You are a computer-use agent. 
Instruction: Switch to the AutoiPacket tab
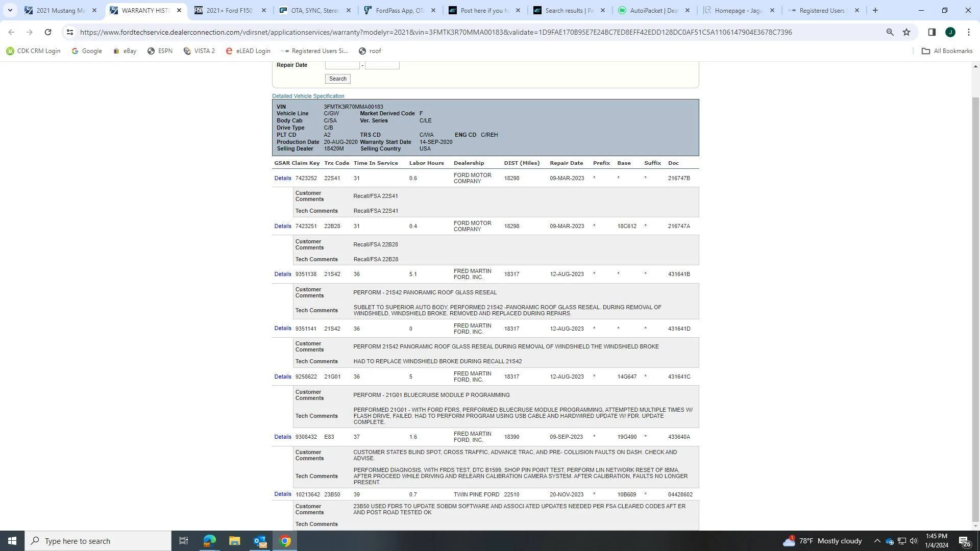pos(653,10)
